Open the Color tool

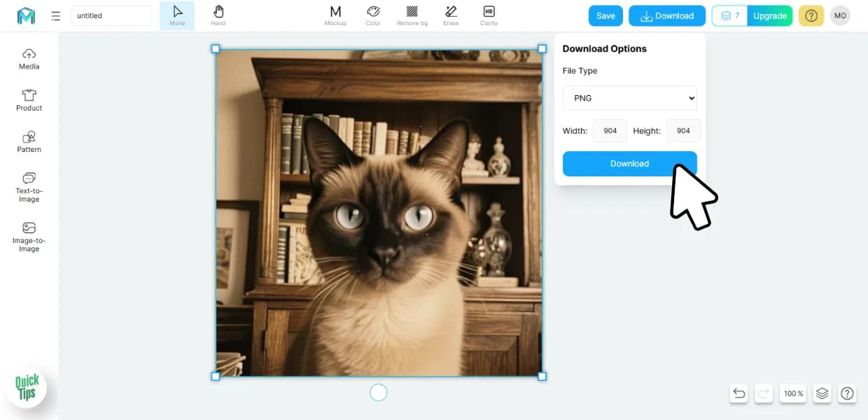[373, 15]
